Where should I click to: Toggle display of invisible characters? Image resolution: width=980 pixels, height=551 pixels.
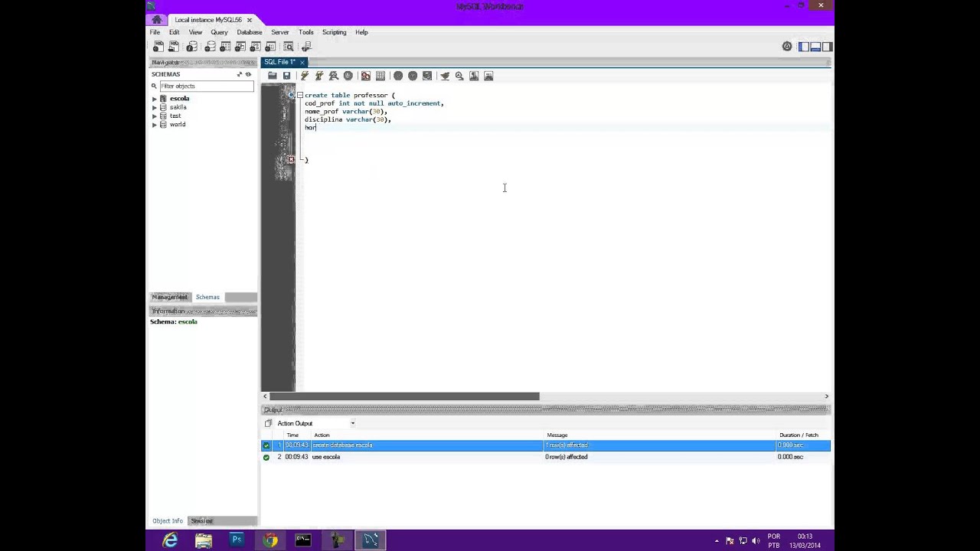click(474, 76)
